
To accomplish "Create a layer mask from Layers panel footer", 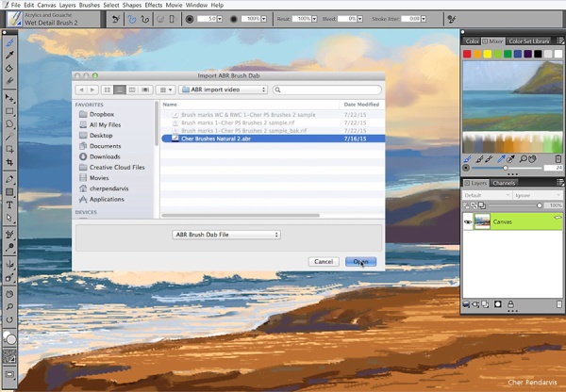I will point(498,304).
